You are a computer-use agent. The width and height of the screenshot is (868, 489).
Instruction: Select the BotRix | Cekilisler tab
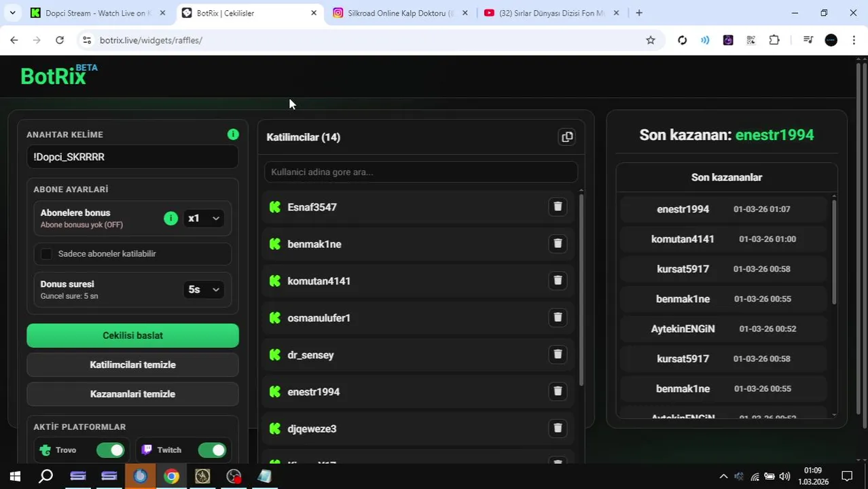pos(251,13)
